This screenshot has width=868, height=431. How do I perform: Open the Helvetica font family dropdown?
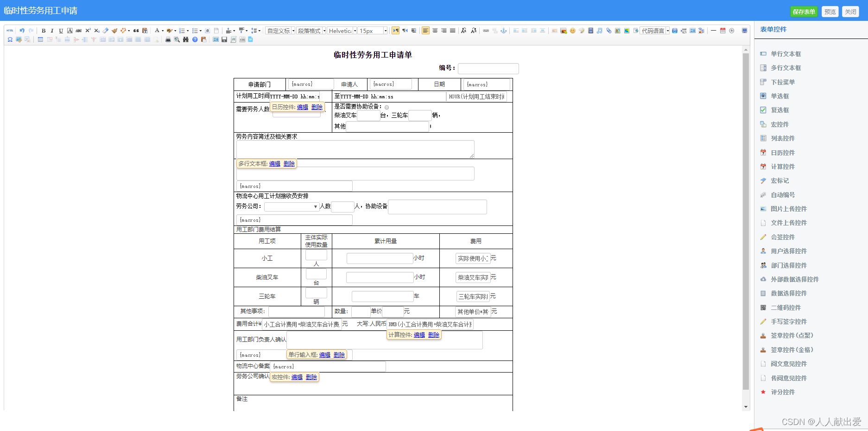tap(342, 31)
